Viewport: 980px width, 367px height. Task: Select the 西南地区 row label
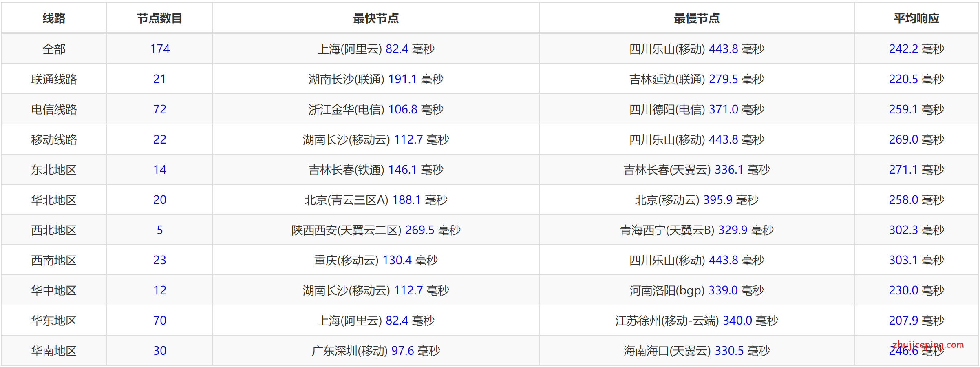click(x=54, y=260)
